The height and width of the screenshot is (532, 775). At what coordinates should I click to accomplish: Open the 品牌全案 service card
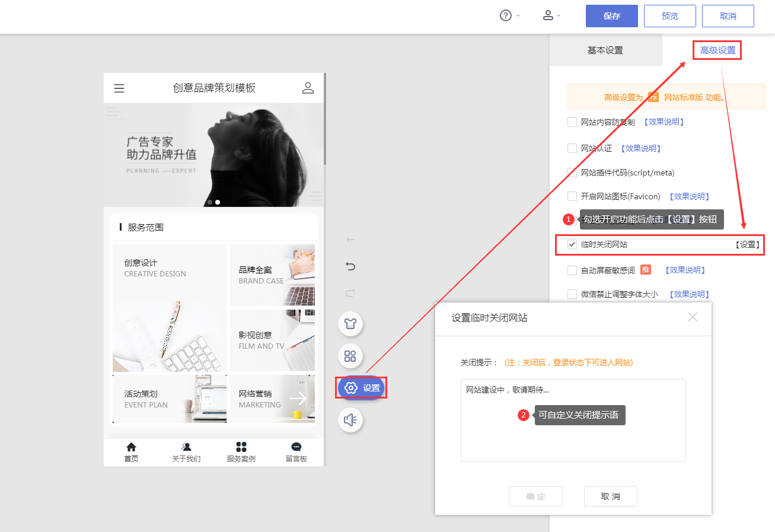pos(272,275)
